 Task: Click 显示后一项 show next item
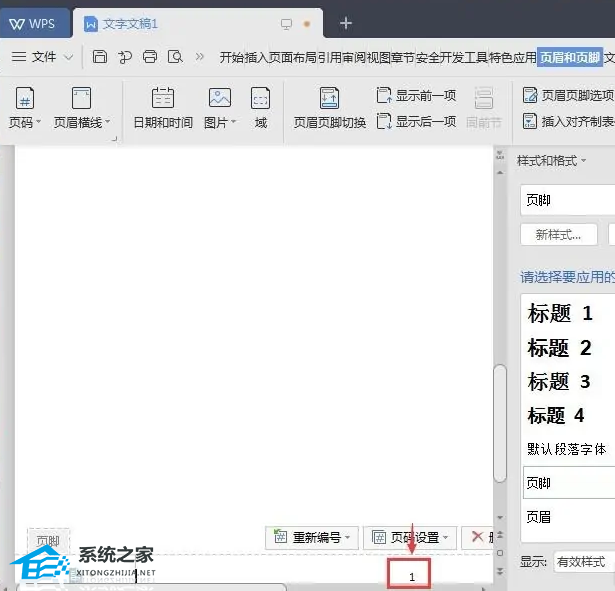pyautogui.click(x=416, y=122)
